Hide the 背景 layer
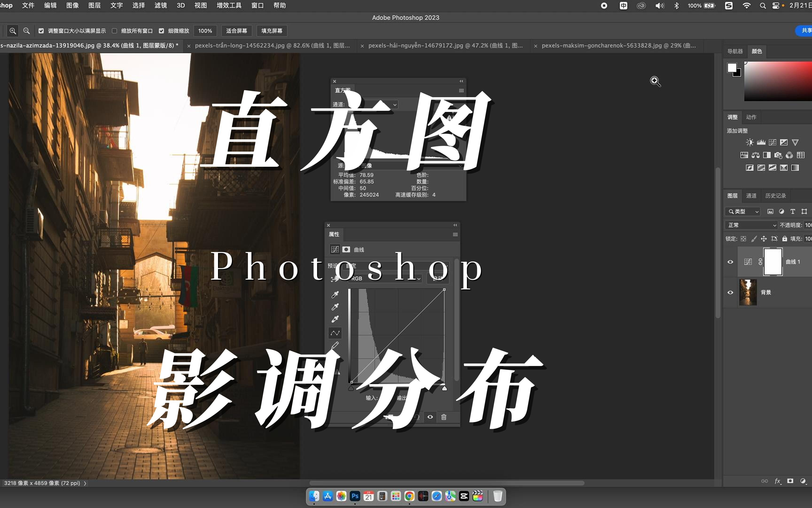Image resolution: width=812 pixels, height=508 pixels. point(730,292)
